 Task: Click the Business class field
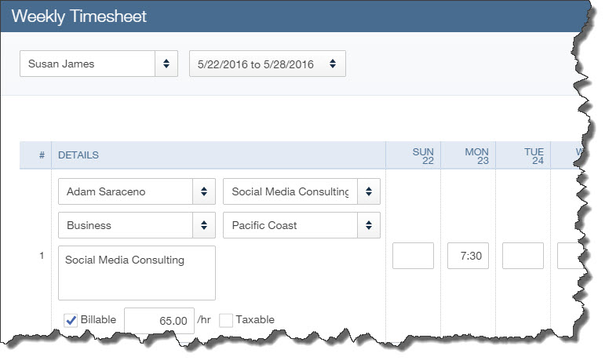(126, 225)
